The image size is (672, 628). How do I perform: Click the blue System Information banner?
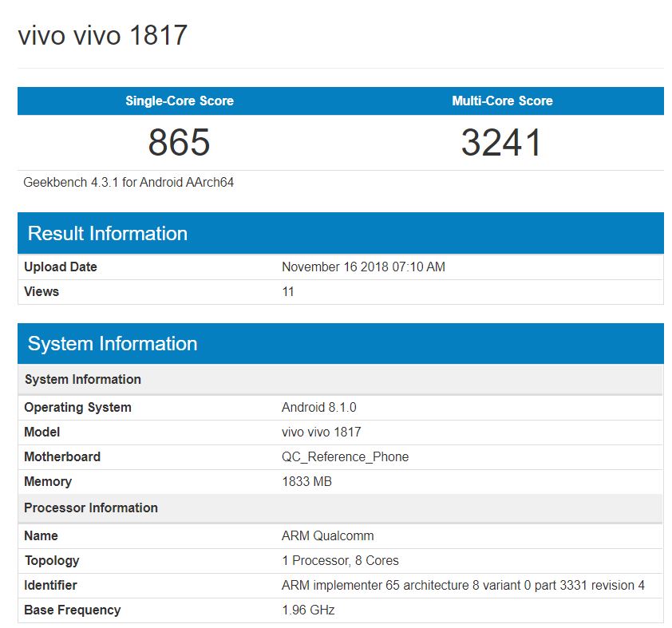[x=341, y=344]
